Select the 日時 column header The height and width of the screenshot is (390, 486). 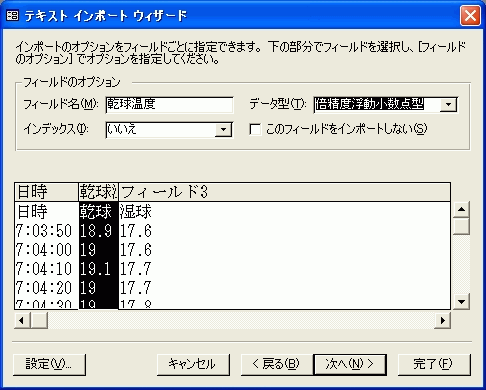(x=46, y=192)
